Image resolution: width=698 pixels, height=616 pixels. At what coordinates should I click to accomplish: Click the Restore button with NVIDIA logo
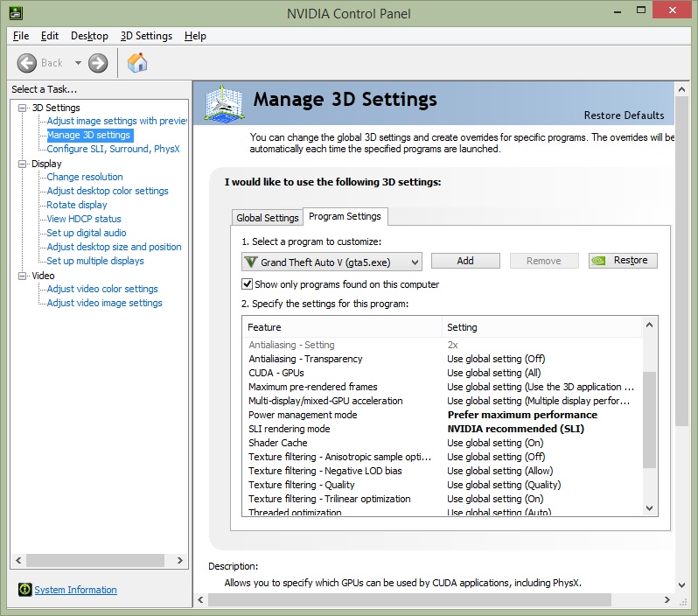point(623,261)
